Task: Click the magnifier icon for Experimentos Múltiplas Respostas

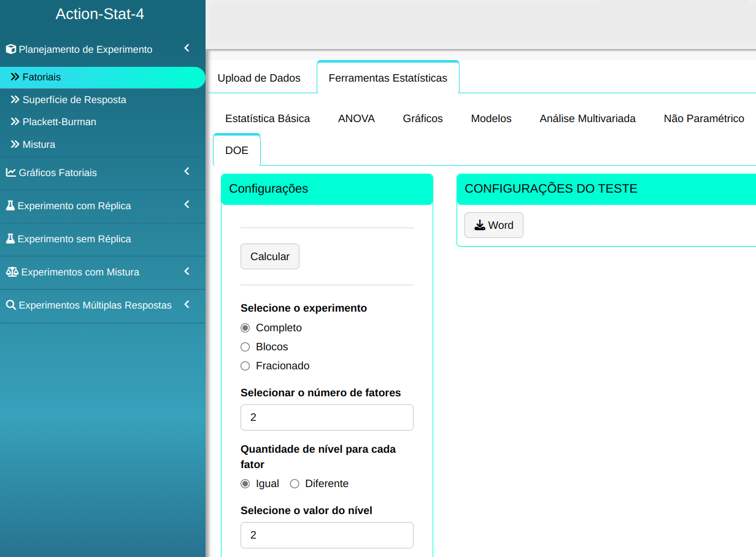Action: 10,305
